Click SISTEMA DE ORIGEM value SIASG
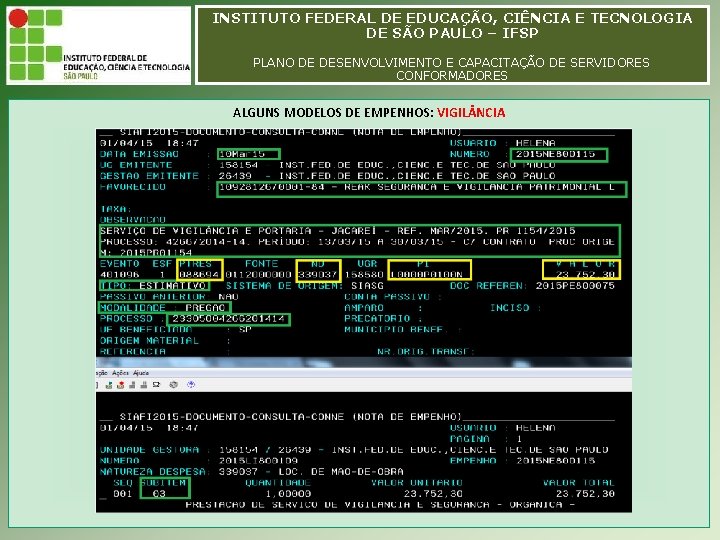Viewport: 720px width, 540px height. tap(367, 286)
